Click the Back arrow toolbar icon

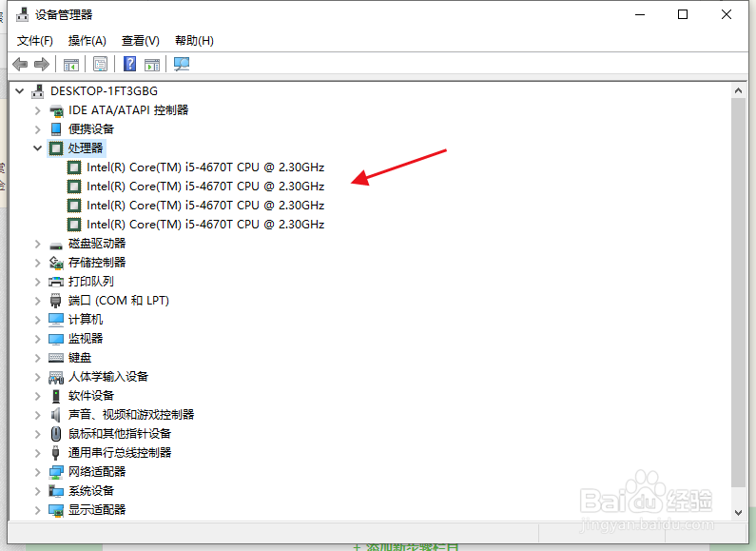tap(20, 64)
